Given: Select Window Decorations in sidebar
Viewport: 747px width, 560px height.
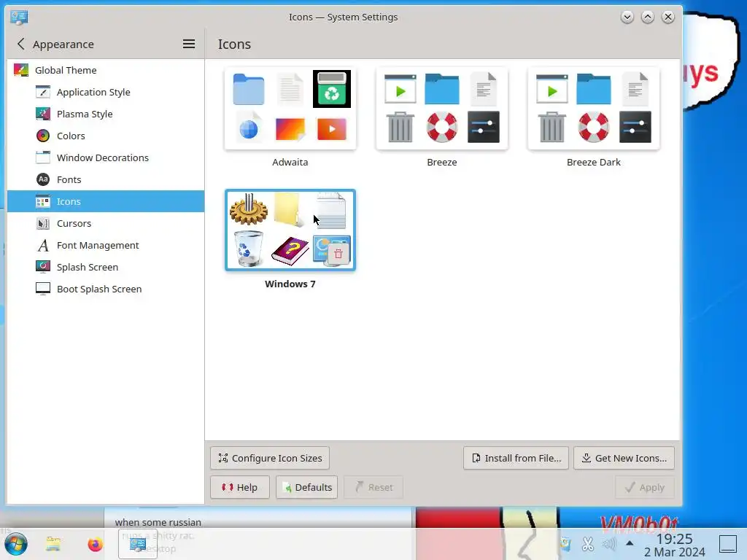Looking at the screenshot, I should tap(105, 157).
